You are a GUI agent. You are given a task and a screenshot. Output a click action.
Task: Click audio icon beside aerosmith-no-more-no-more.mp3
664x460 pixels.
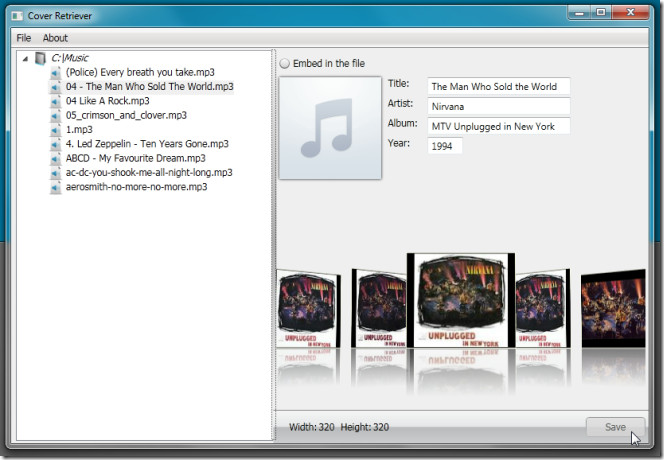pos(55,188)
